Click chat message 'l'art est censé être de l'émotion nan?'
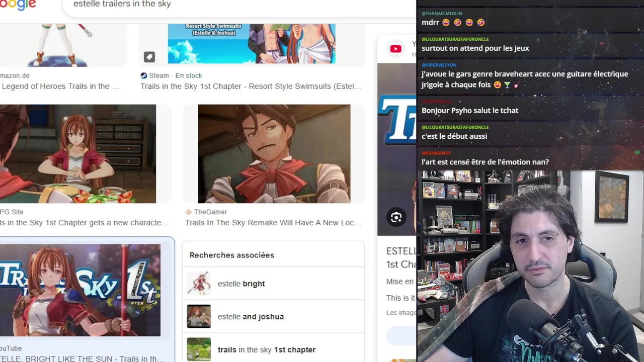This screenshot has width=644, height=362. pyautogui.click(x=485, y=162)
